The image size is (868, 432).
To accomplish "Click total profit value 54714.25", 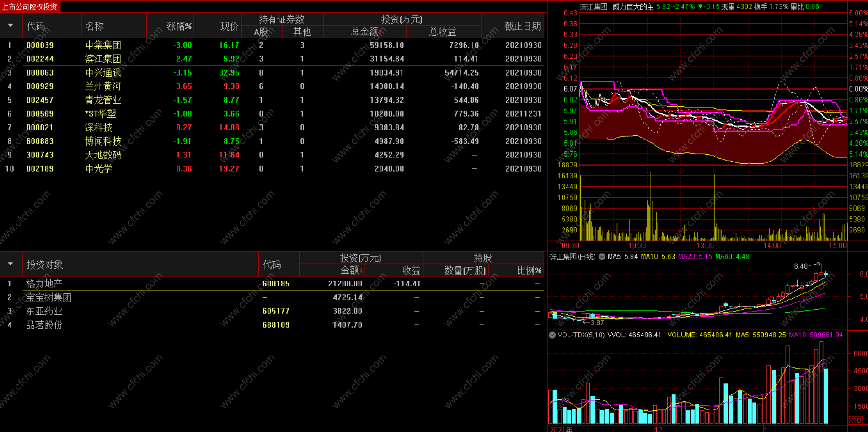I will (x=462, y=73).
